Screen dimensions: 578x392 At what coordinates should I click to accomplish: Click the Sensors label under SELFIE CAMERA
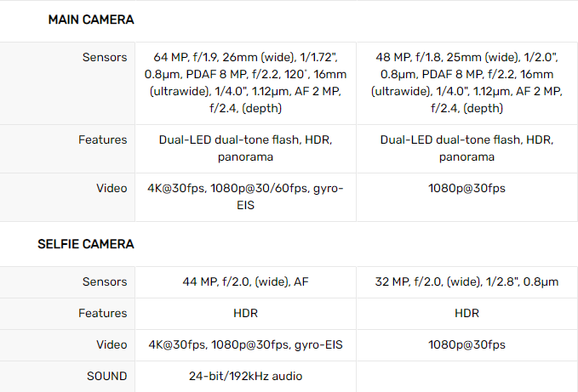click(x=105, y=281)
